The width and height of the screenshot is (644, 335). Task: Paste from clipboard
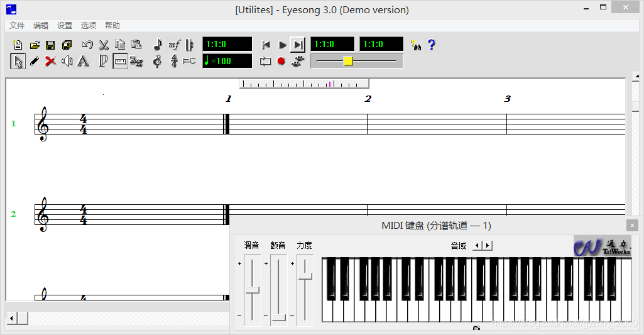coord(136,45)
